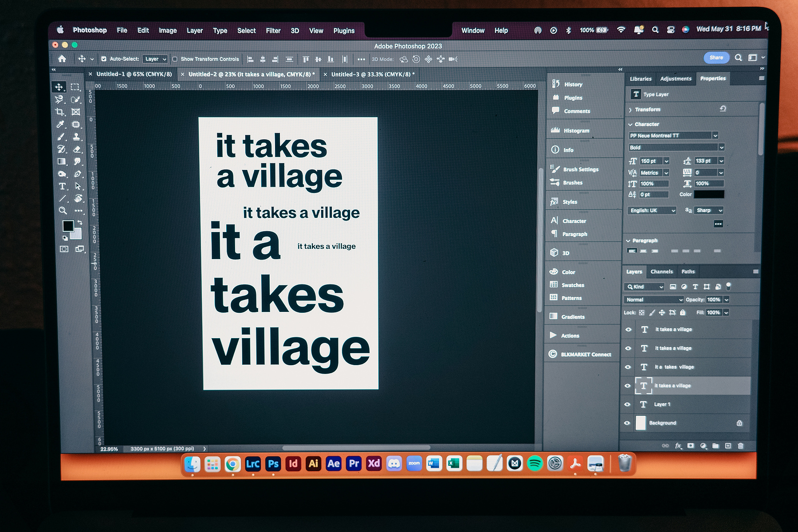
Task: Open the History panel
Action: click(568, 84)
